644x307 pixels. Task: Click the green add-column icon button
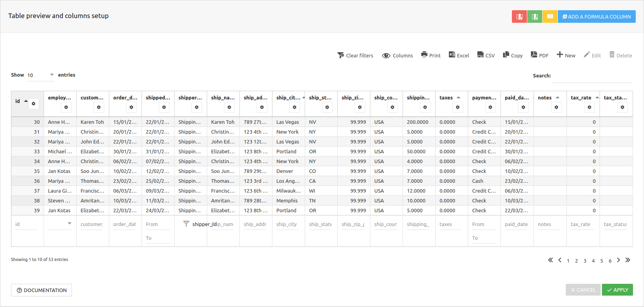click(x=535, y=17)
